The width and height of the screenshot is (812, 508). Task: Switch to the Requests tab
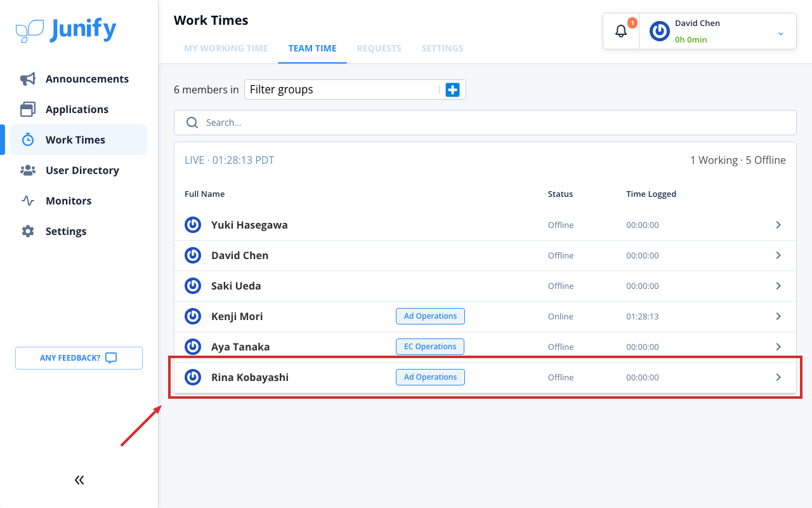point(379,48)
